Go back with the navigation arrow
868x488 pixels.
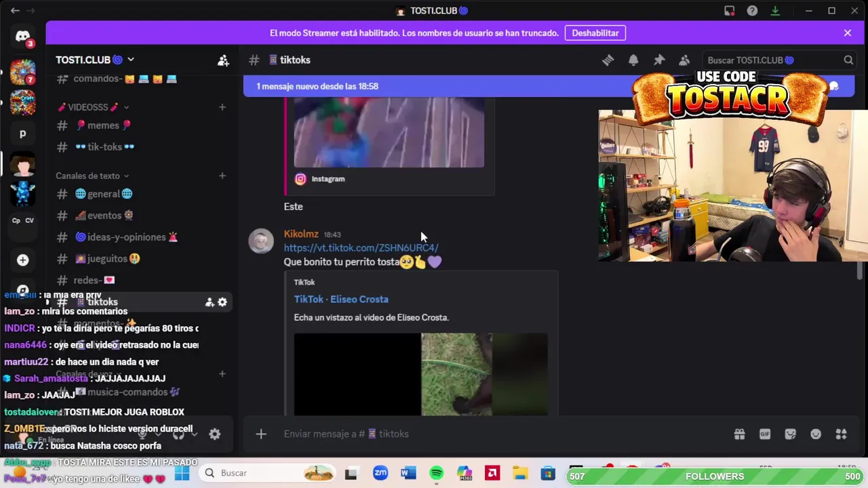(15, 11)
